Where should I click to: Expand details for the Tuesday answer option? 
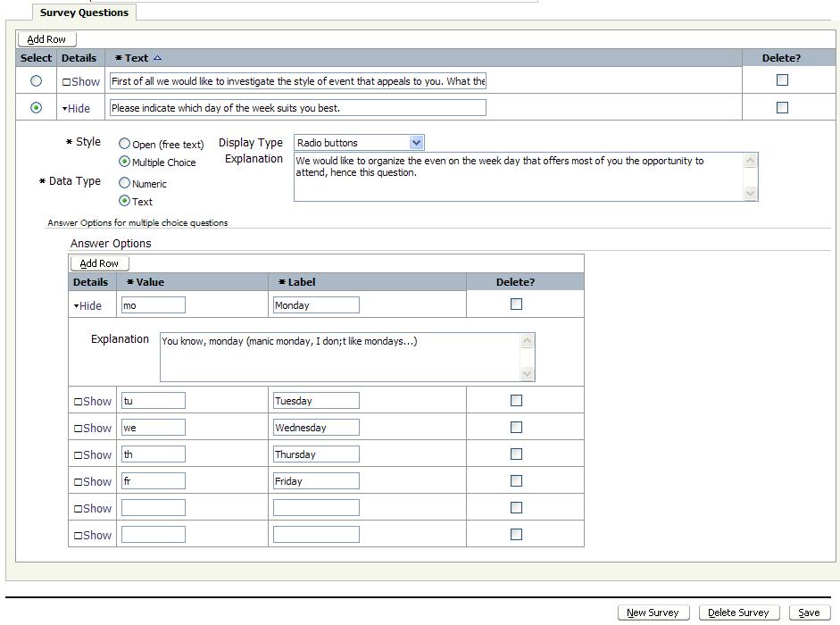tap(93, 401)
